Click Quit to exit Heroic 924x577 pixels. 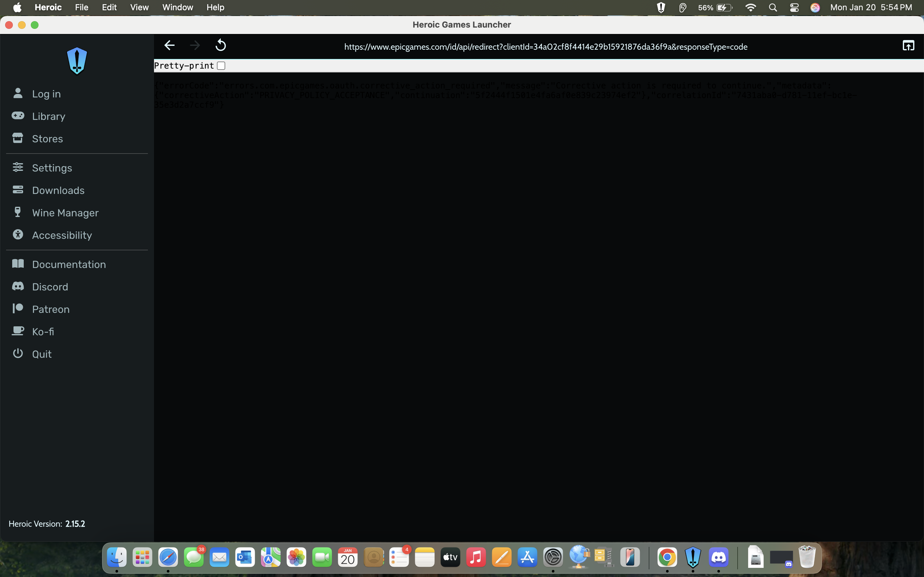click(x=42, y=354)
